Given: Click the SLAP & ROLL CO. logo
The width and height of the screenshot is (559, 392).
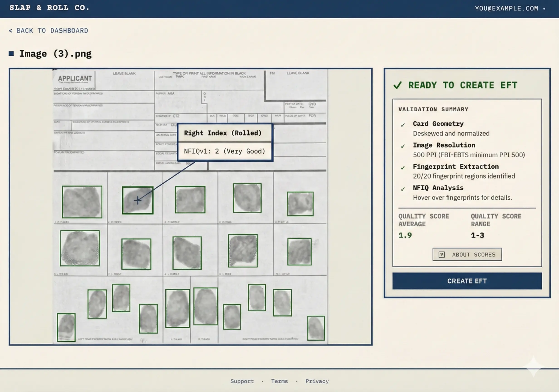Looking at the screenshot, I should coord(49,8).
